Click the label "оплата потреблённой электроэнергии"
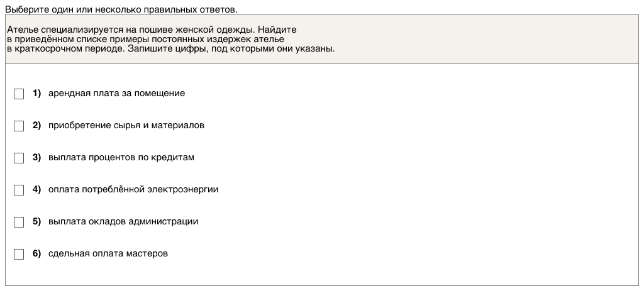644x291 pixels. pyautogui.click(x=133, y=189)
